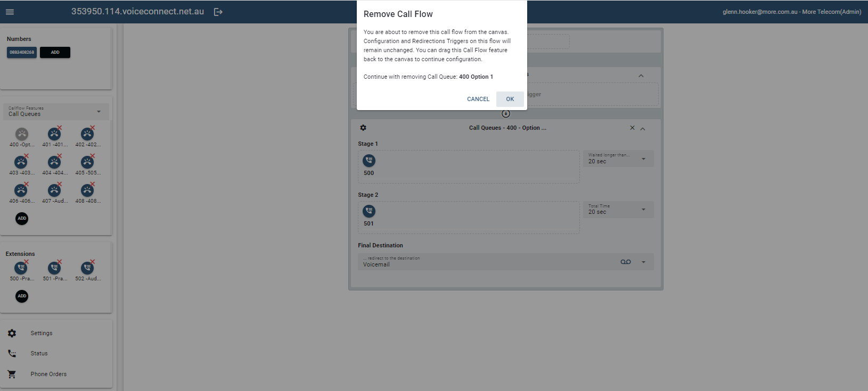
Task: Select call queue 401 icon
Action: (54, 135)
